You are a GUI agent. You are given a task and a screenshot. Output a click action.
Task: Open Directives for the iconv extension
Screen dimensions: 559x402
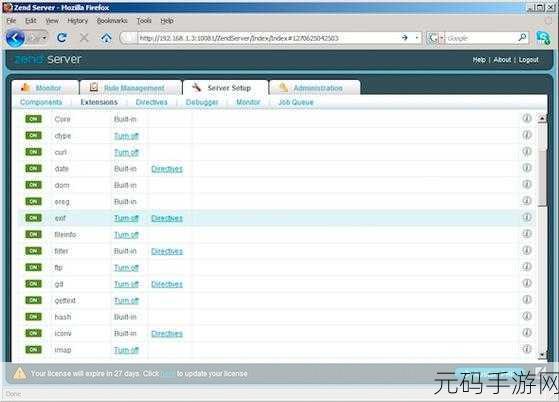click(167, 333)
